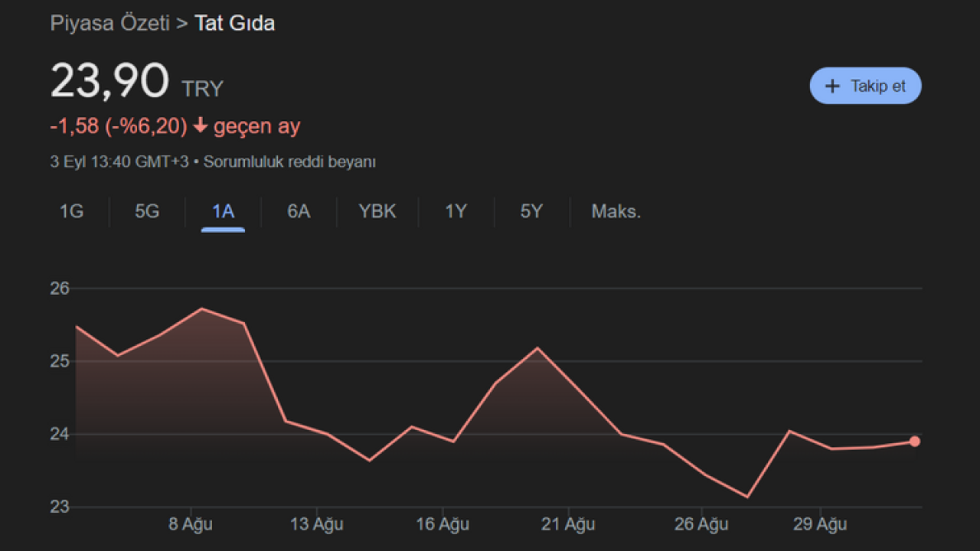980x551 pixels.
Task: Open the Sorumluluk reddi beyanı link
Action: click(x=289, y=162)
